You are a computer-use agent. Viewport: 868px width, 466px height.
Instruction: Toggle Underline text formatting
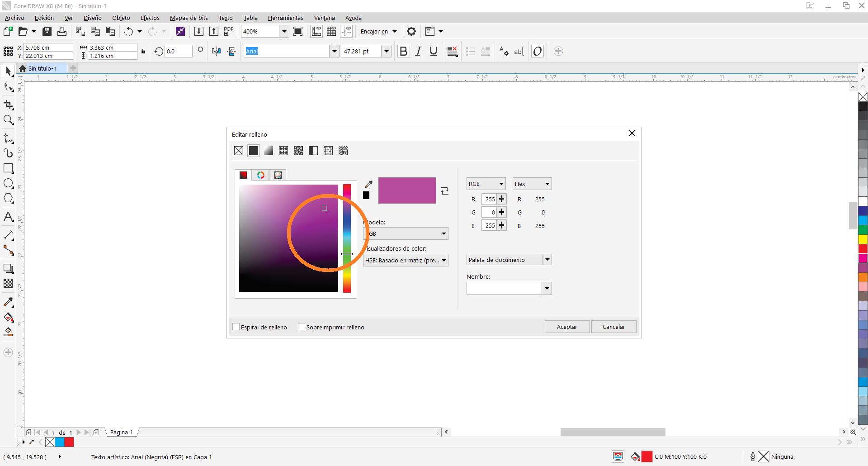click(434, 51)
